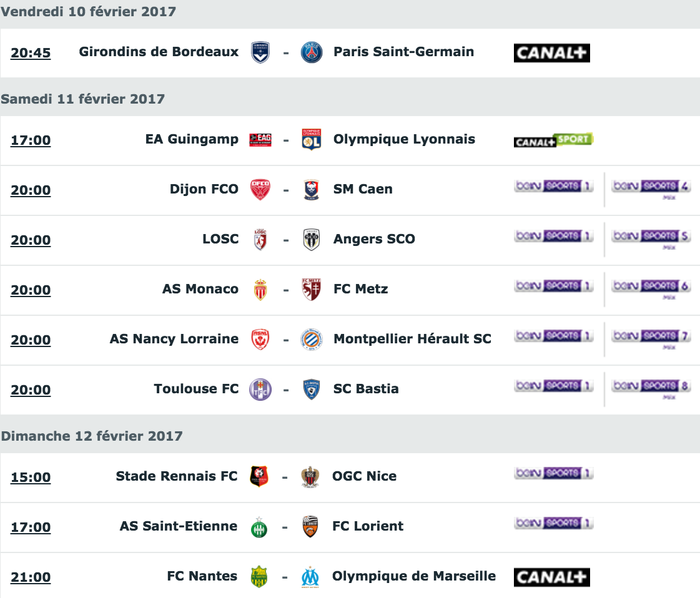Open the 20:45 Bordeaux match time link
Screen dimensions: 700x598
coord(31,53)
